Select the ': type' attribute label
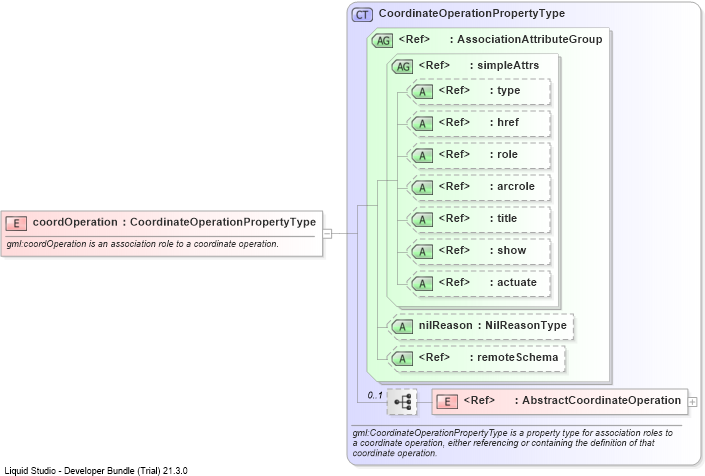Viewport: 705px width, 476px height. click(x=505, y=90)
